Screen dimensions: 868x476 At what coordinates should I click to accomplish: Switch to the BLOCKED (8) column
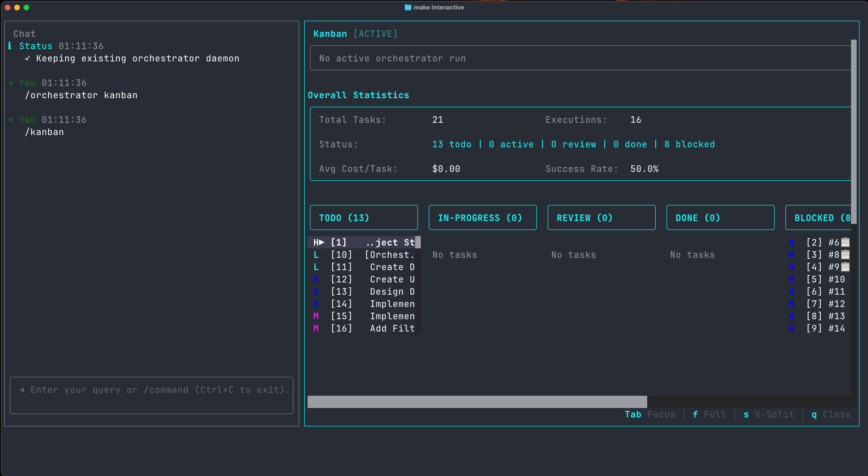pos(821,217)
